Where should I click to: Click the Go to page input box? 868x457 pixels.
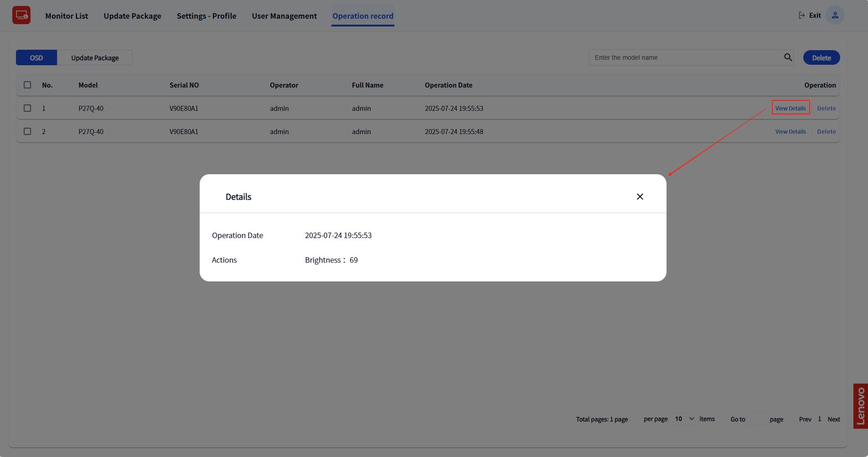[x=757, y=419]
